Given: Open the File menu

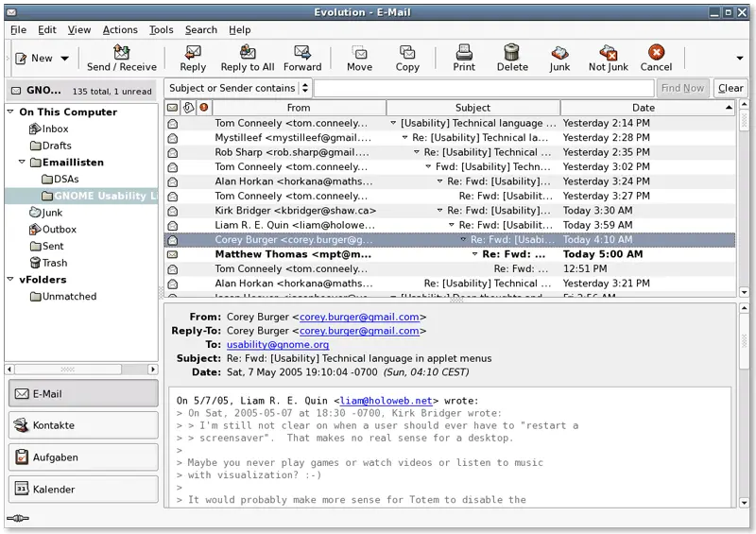Looking at the screenshot, I should click(18, 30).
